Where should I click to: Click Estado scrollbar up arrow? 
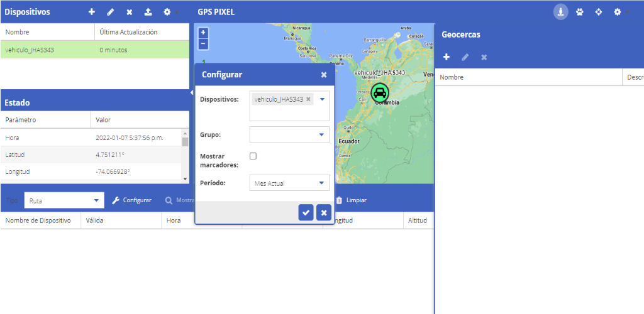pos(185,133)
